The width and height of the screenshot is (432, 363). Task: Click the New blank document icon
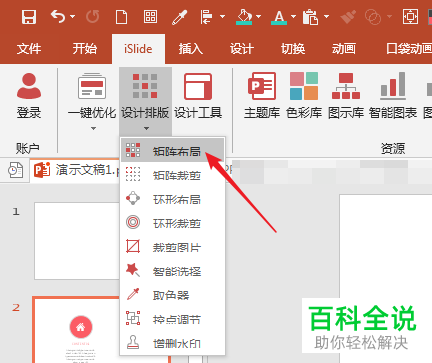pyautogui.click(x=121, y=16)
